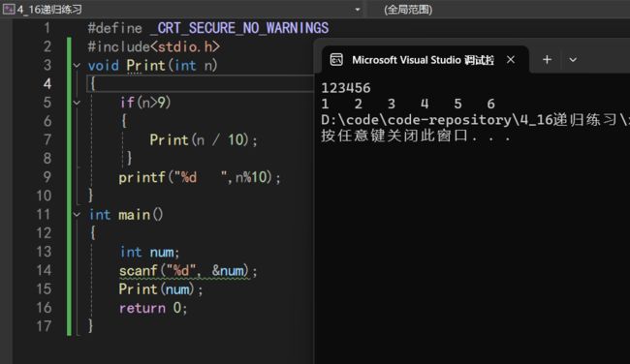
Task: Open the terminal tab list dropdown chevron
Action: [573, 60]
